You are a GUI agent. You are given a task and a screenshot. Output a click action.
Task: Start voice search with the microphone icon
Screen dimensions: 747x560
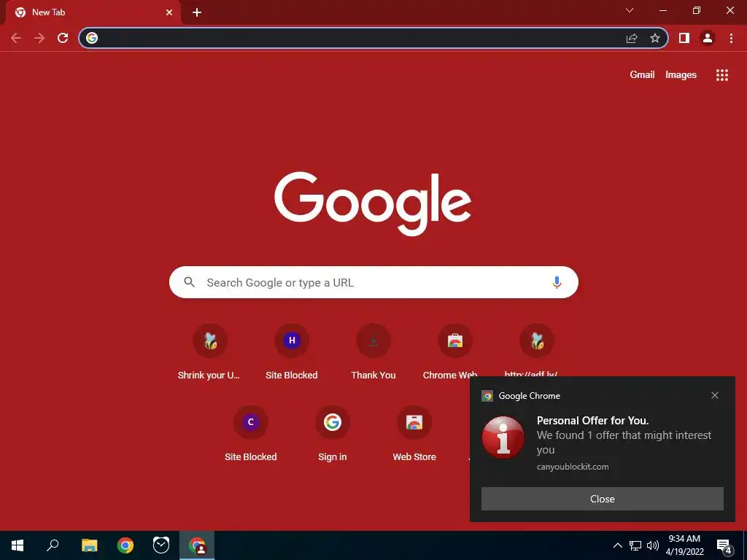(557, 282)
